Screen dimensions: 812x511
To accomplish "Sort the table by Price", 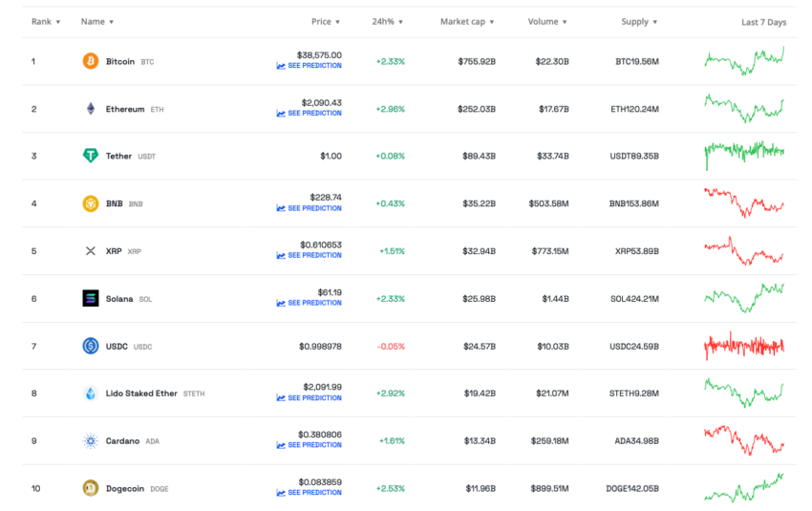I will (x=325, y=22).
